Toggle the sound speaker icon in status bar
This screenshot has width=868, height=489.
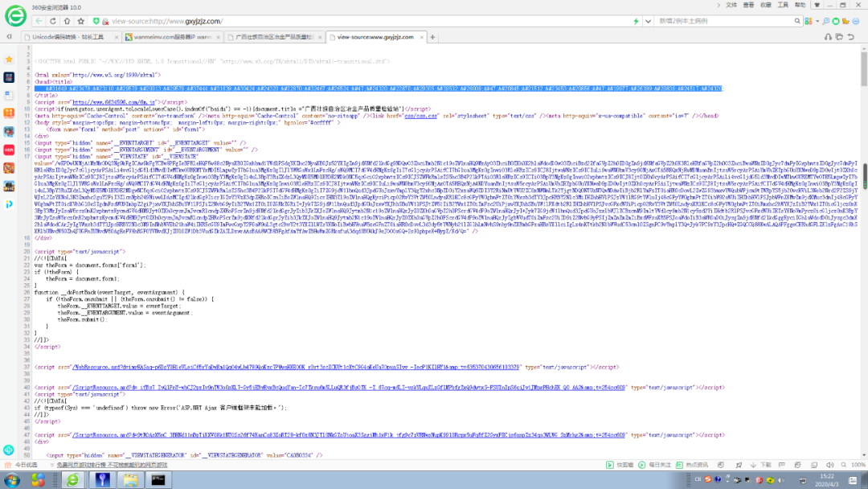tap(829, 465)
